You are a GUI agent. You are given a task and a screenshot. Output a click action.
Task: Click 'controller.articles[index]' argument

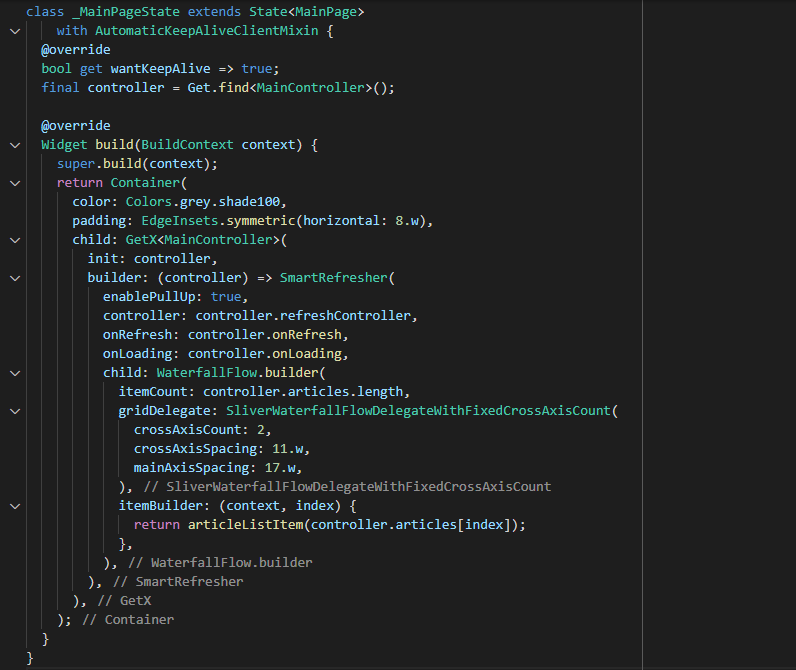[410, 524]
